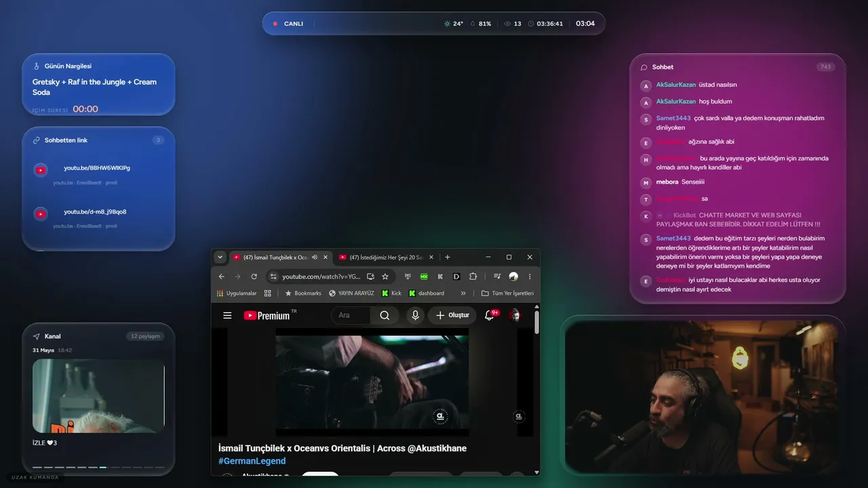Reload the YouTube page

coord(254,277)
